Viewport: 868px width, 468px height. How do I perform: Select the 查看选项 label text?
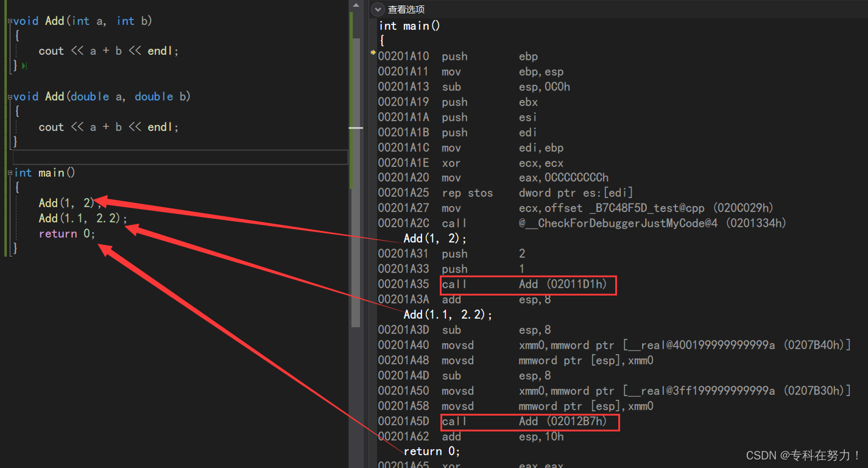point(406,9)
